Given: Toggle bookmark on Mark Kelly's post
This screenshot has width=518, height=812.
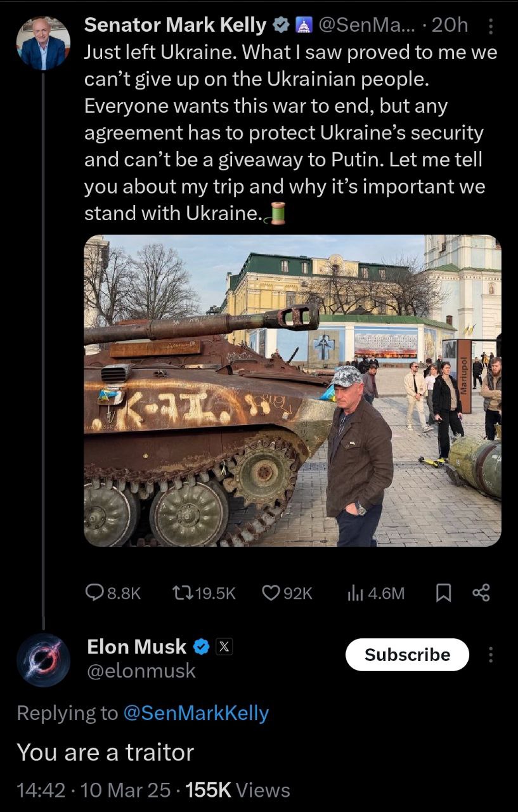Looking at the screenshot, I should click(x=444, y=593).
